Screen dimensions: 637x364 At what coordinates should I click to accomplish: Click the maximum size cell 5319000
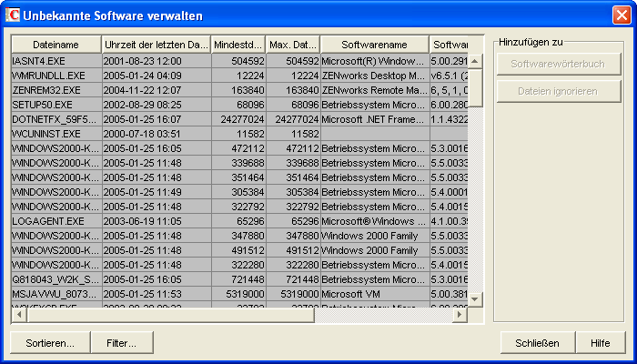[x=293, y=294]
